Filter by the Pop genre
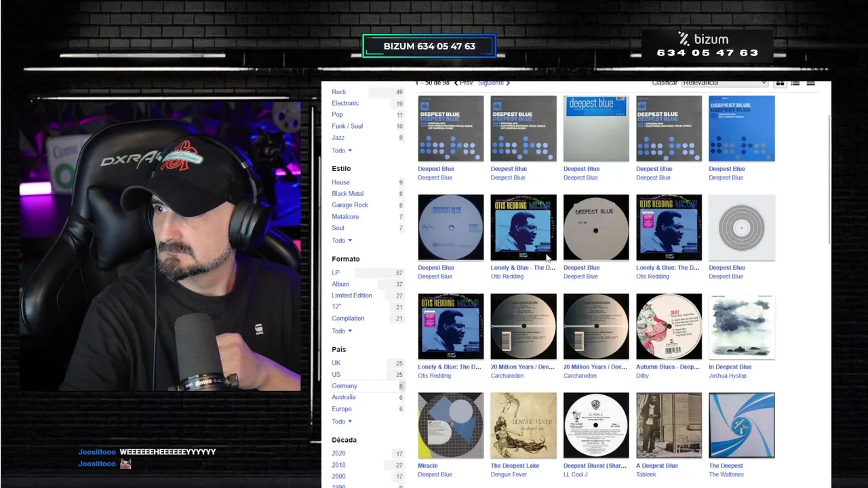 (x=337, y=115)
